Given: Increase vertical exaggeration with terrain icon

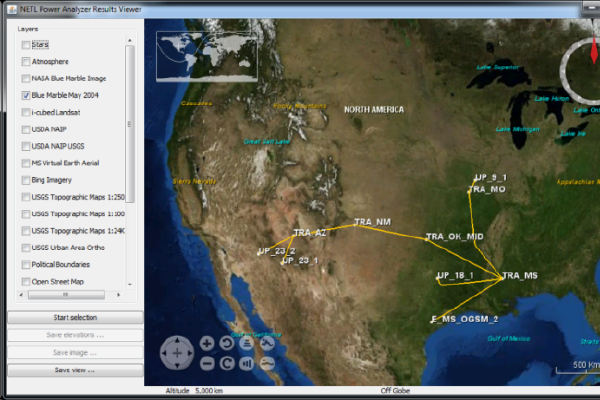Looking at the screenshot, I should (x=267, y=342).
